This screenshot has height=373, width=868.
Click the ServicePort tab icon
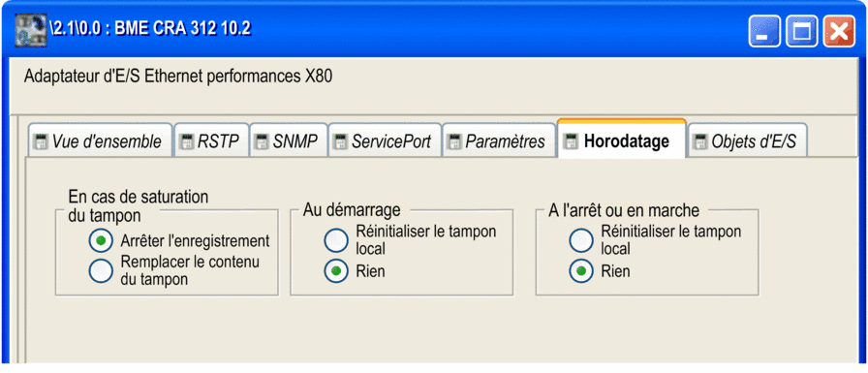point(339,141)
